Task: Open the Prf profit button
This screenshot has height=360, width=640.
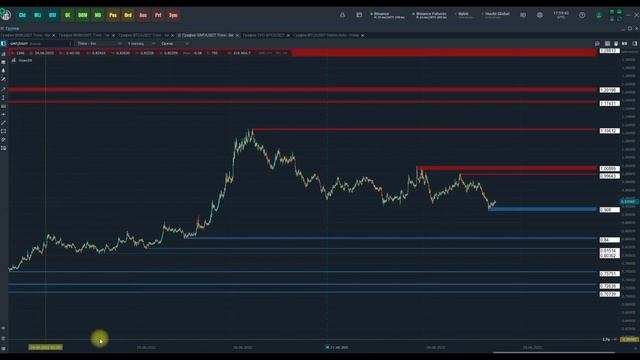Action: (x=158, y=15)
